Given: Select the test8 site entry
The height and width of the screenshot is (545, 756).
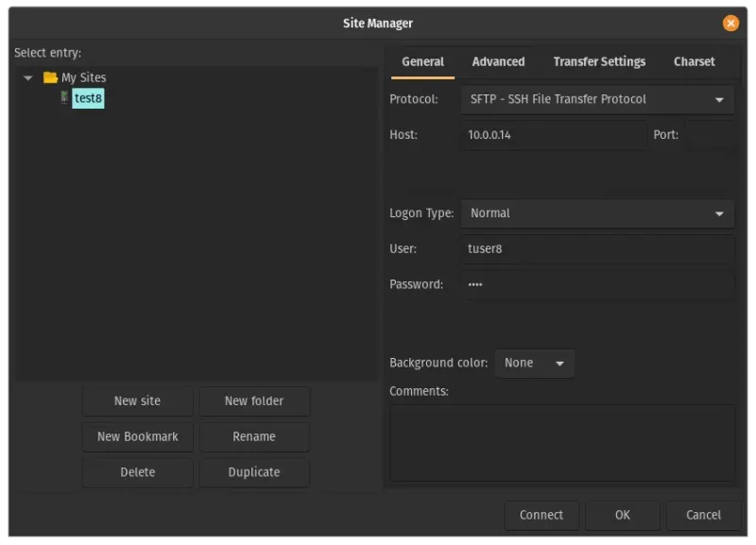Looking at the screenshot, I should pyautogui.click(x=87, y=97).
